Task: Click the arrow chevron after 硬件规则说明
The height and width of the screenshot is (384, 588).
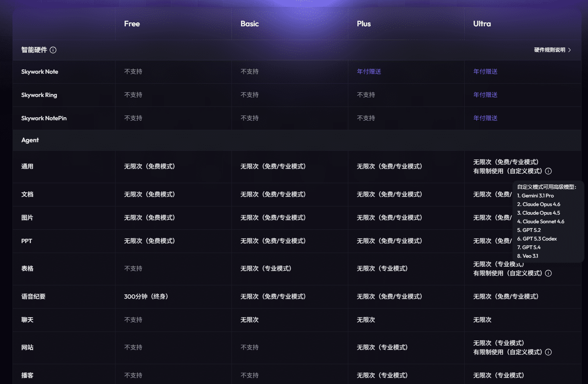Action: point(569,50)
